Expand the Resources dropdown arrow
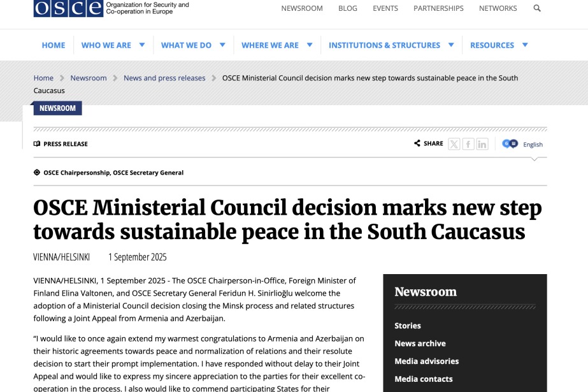This screenshot has height=392, width=588. tap(525, 45)
